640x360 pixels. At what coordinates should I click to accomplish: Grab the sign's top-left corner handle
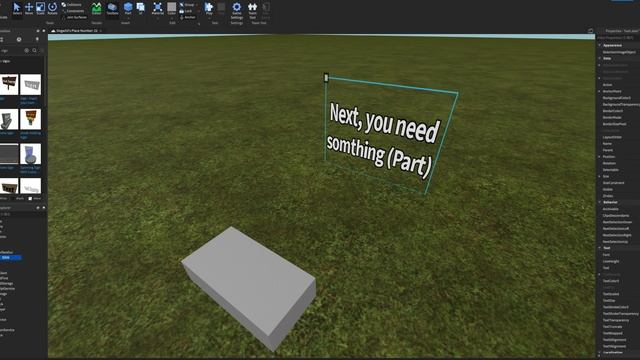[x=326, y=77]
